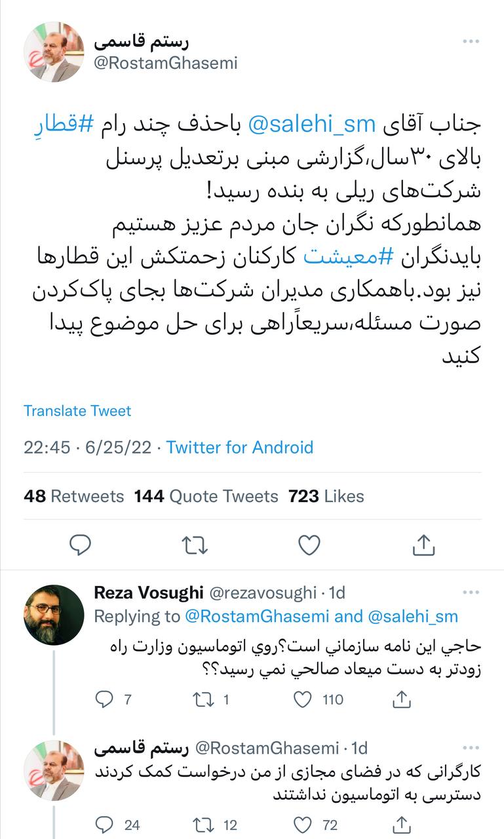
Task: Reply to the main tweet
Action: [80, 545]
